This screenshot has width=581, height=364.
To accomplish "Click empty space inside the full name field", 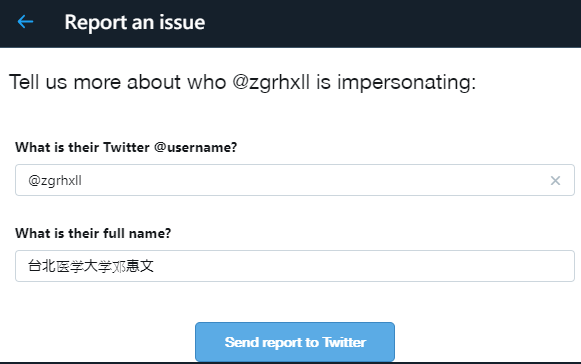I will pyautogui.click(x=363, y=266).
